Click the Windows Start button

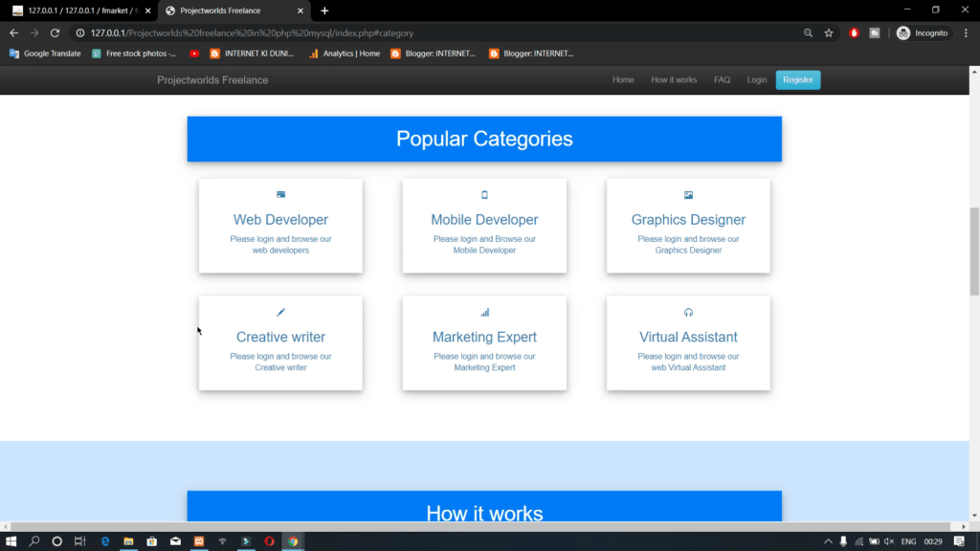coord(11,540)
